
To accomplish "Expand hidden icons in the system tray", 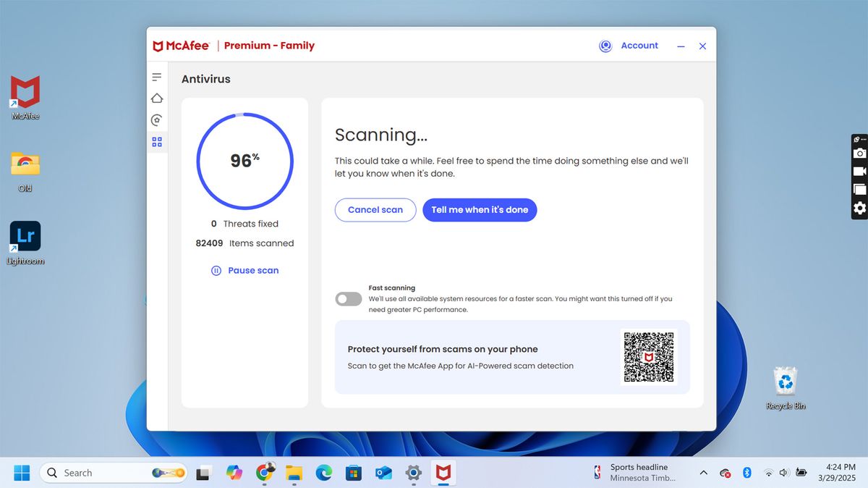I will 703,472.
